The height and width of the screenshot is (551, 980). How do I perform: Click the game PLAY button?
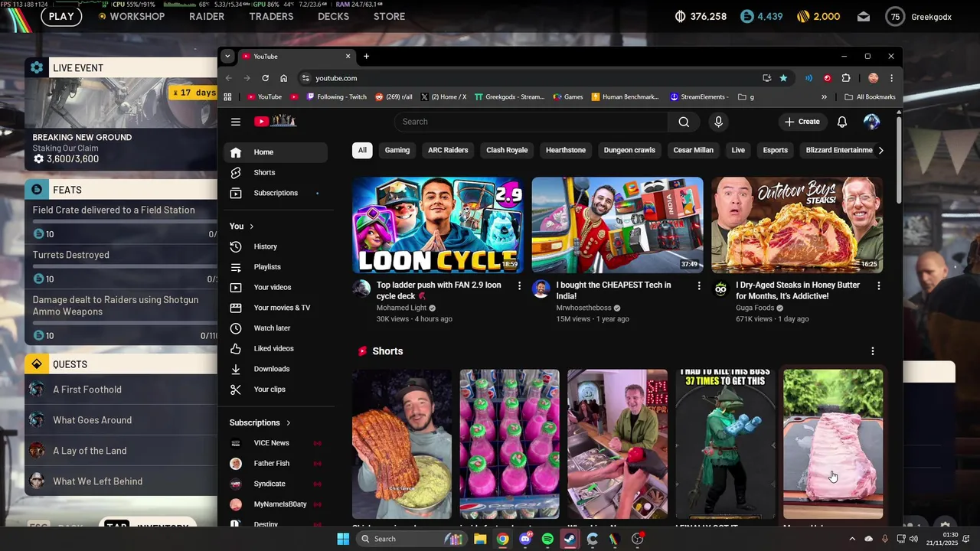click(61, 16)
